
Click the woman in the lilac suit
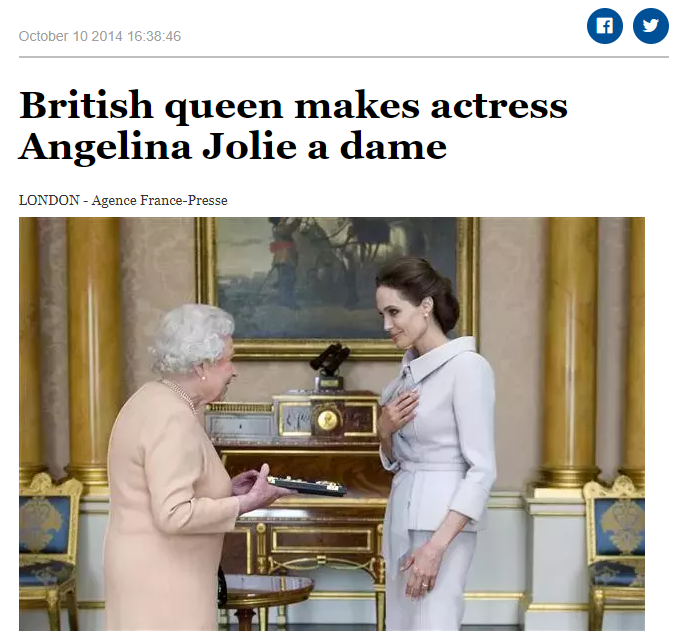434,443
